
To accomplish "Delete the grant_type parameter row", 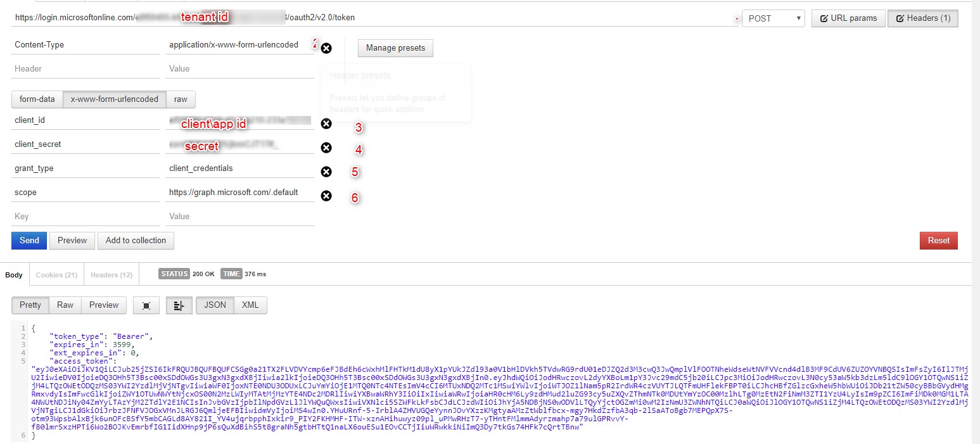I will 326,172.
